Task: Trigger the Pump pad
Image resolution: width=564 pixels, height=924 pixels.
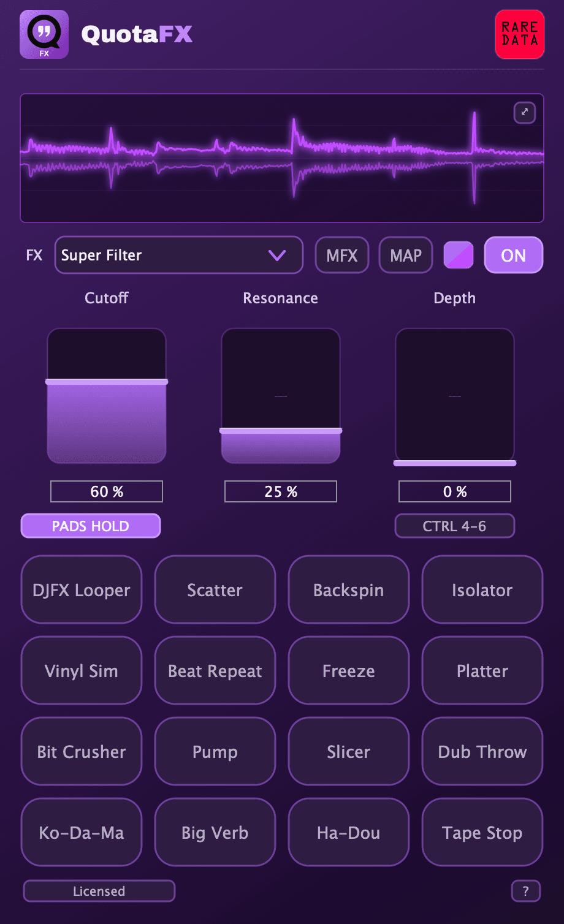Action: point(215,751)
